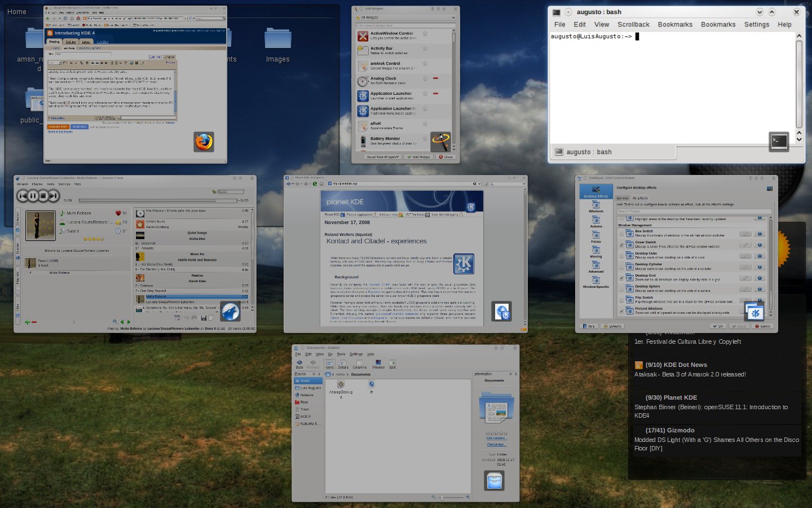Select Trash in Dolphin Places panel

(302, 409)
